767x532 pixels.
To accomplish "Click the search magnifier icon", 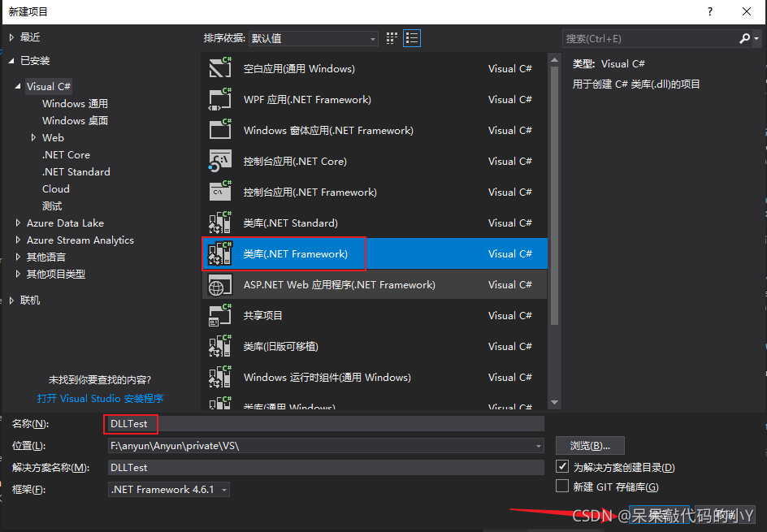I will click(x=744, y=38).
